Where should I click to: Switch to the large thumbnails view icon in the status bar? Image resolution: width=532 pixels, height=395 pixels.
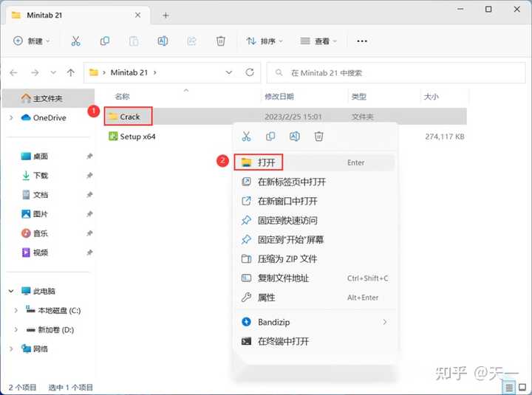pos(523,388)
